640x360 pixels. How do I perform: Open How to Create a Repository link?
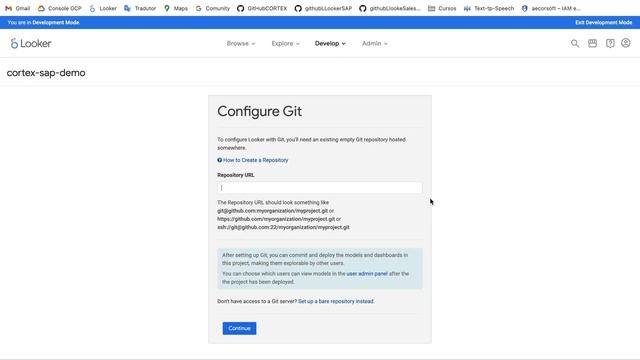pyautogui.click(x=253, y=160)
